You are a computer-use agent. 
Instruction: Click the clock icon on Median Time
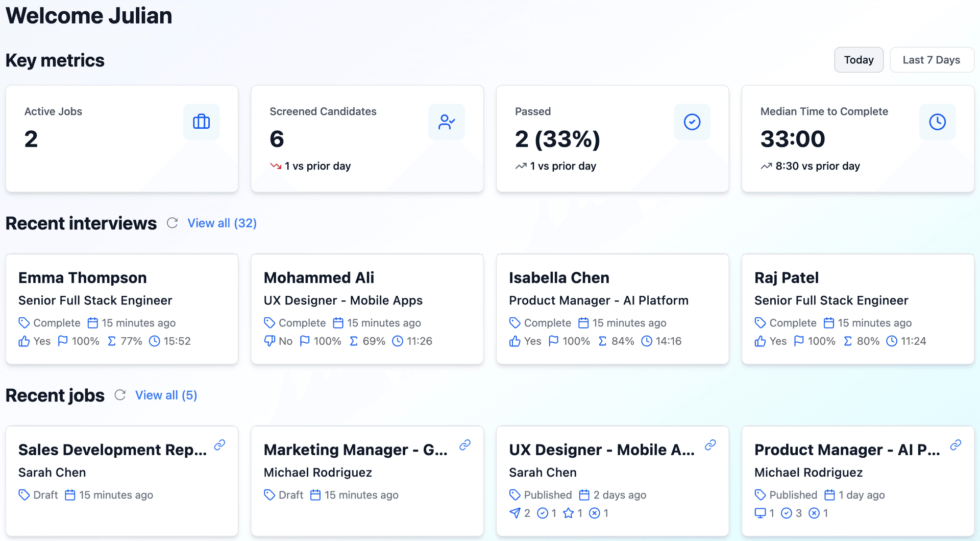click(x=937, y=122)
